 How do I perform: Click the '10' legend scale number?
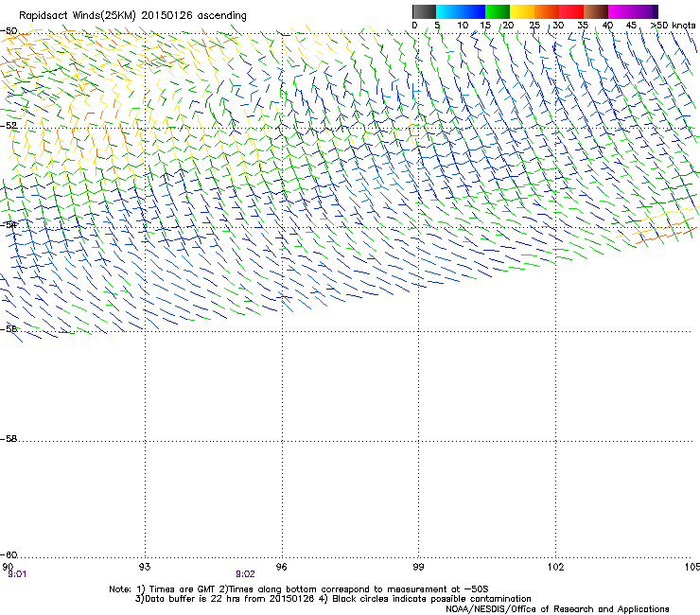click(x=463, y=26)
